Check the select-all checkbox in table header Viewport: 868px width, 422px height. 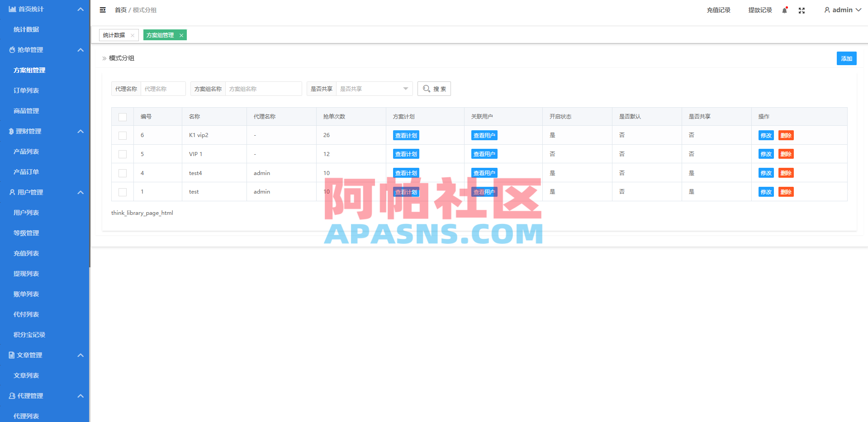click(122, 117)
